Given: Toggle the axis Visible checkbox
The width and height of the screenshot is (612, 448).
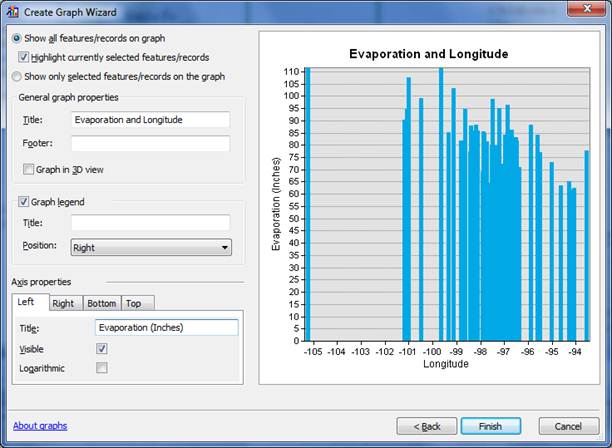Looking at the screenshot, I should [x=101, y=349].
